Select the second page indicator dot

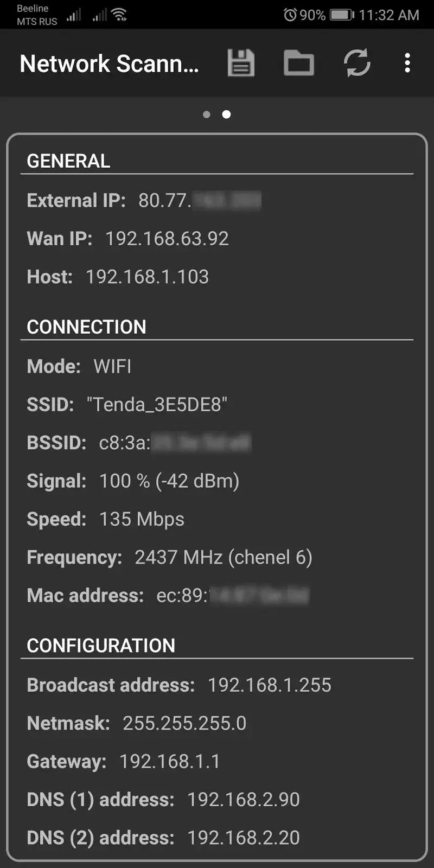pos(227,114)
